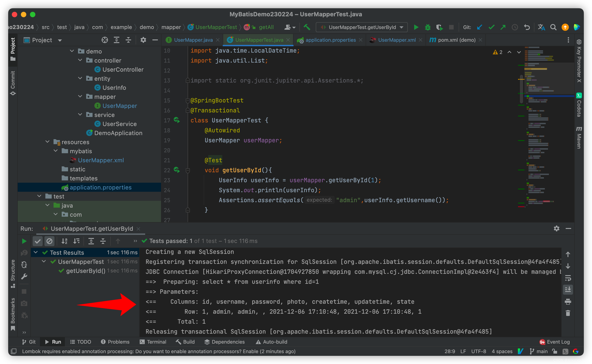Open the Structure side panel

pos(13,273)
